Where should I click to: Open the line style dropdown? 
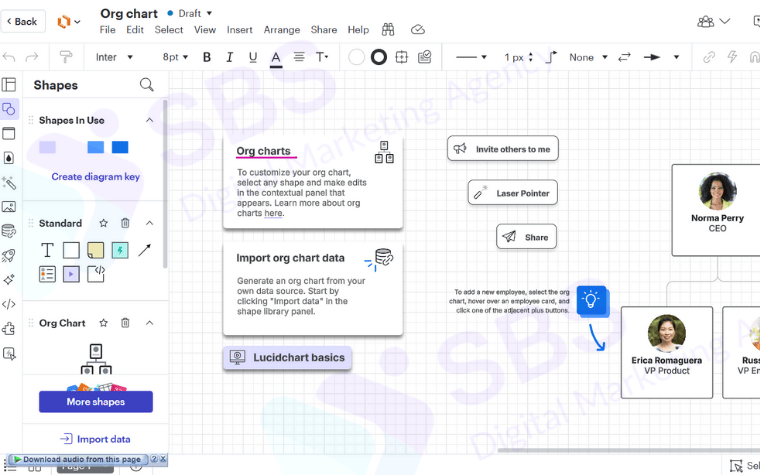471,57
